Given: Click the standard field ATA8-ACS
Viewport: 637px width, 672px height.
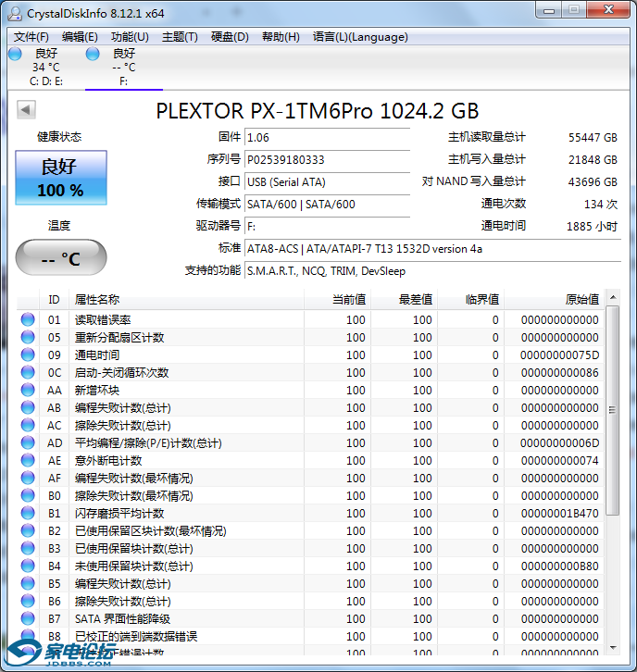Looking at the screenshot, I should pos(432,249).
